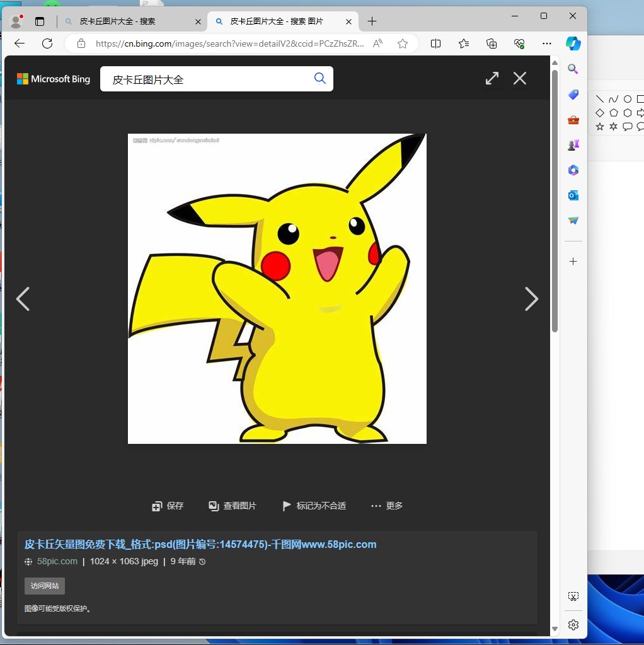Open the 58pic.com source link

[57, 562]
